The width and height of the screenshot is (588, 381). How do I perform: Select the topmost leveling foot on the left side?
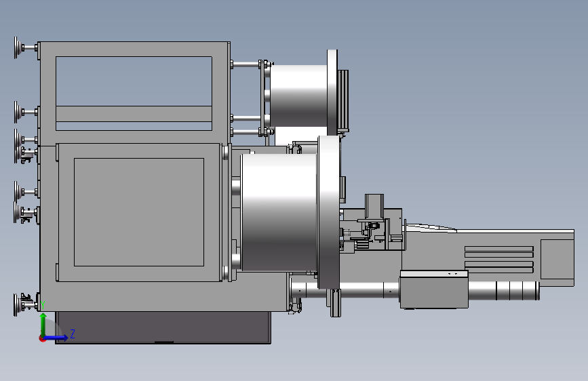click(26, 47)
